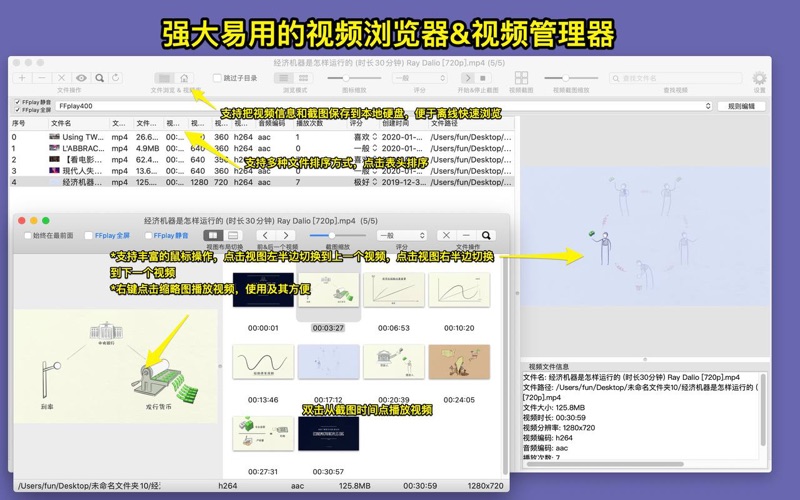The width and height of the screenshot is (800, 500).
Task: Click the refresh arrow icon in main toolbar
Action: pos(116,78)
